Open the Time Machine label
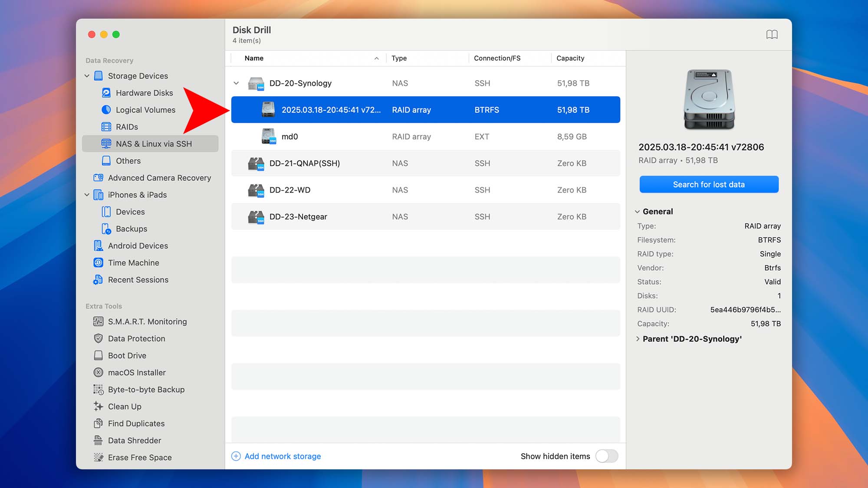Viewport: 868px width, 488px height. pyautogui.click(x=133, y=262)
